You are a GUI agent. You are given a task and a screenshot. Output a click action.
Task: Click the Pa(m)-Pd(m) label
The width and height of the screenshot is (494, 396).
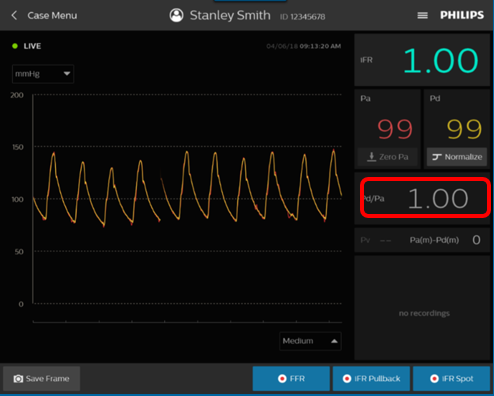pos(434,240)
